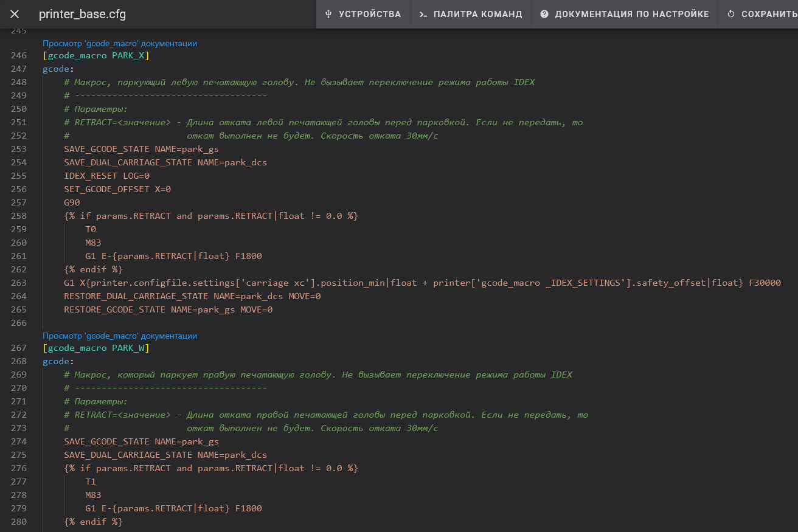Click RETRACT comment about правой печатающей головы
The height and width of the screenshot is (532, 798).
pyautogui.click(x=326, y=415)
